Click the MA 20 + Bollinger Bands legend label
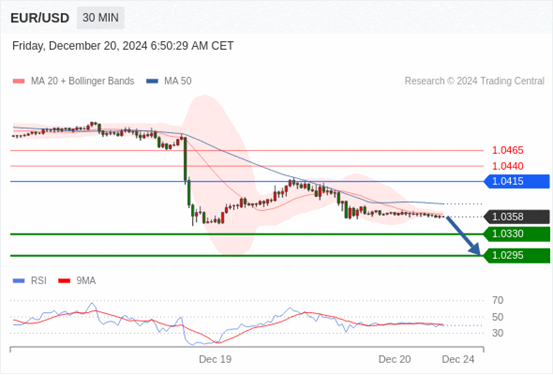The height and width of the screenshot is (375, 553). [x=83, y=81]
